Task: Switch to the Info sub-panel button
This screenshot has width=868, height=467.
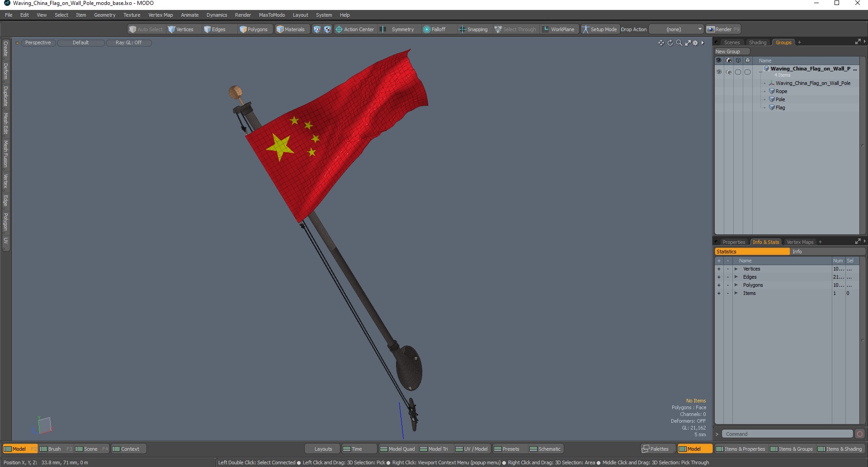Action: click(x=827, y=252)
